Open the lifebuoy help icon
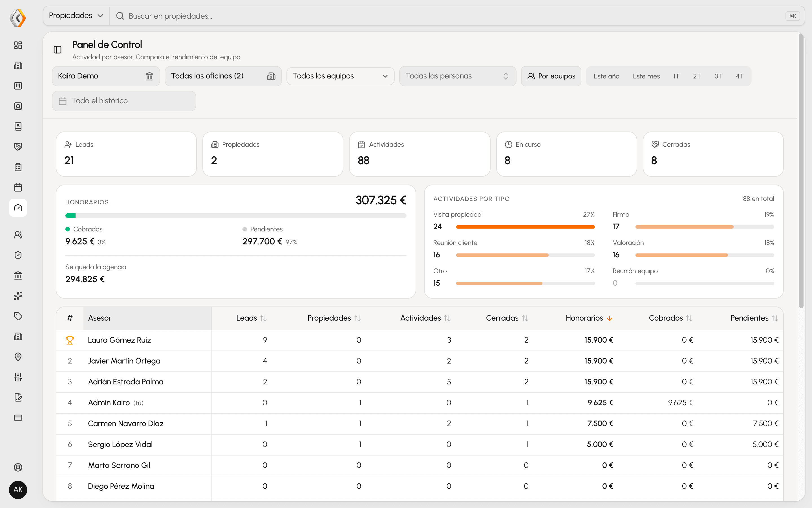 18,467
